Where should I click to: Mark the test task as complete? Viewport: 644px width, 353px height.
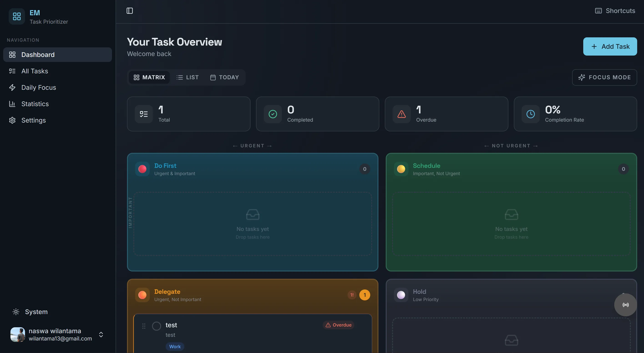click(x=157, y=326)
